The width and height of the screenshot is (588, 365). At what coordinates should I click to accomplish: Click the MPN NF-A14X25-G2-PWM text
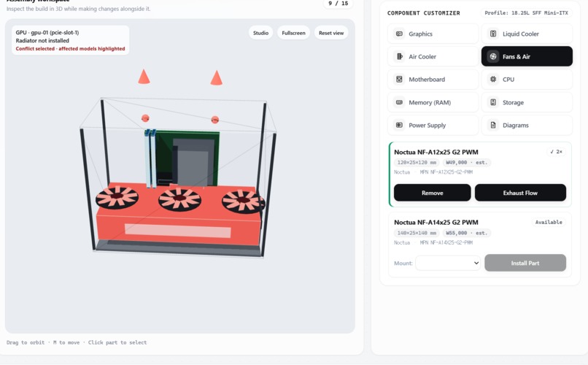tap(446, 242)
